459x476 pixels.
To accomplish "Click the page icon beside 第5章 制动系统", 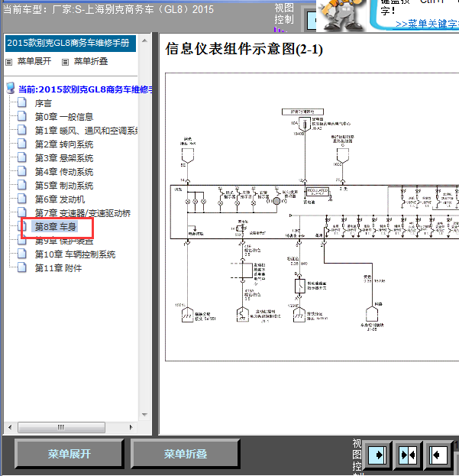I will [x=22, y=185].
